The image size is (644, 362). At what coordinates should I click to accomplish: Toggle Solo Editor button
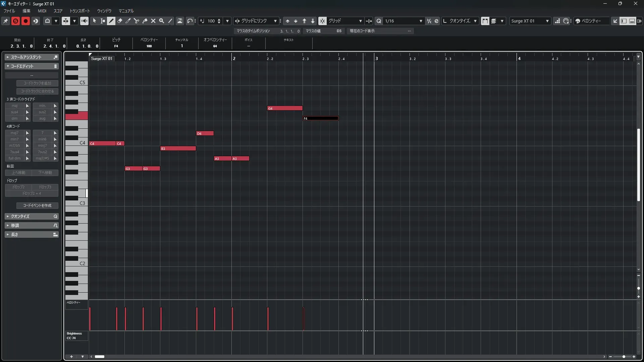15,21
